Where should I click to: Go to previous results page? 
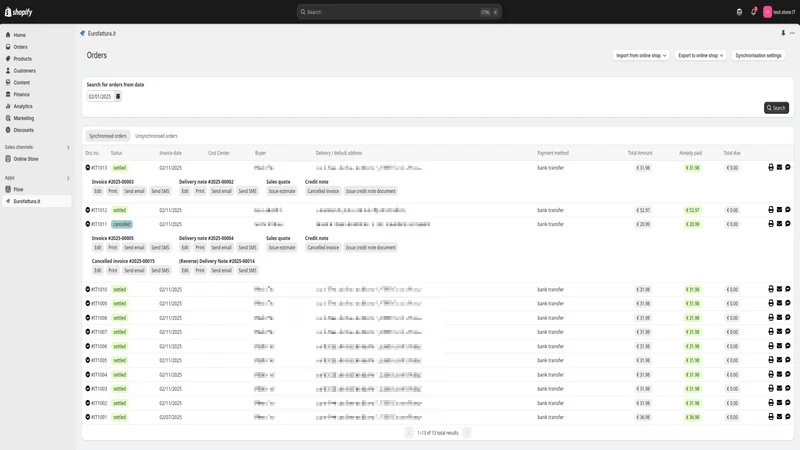coord(409,433)
